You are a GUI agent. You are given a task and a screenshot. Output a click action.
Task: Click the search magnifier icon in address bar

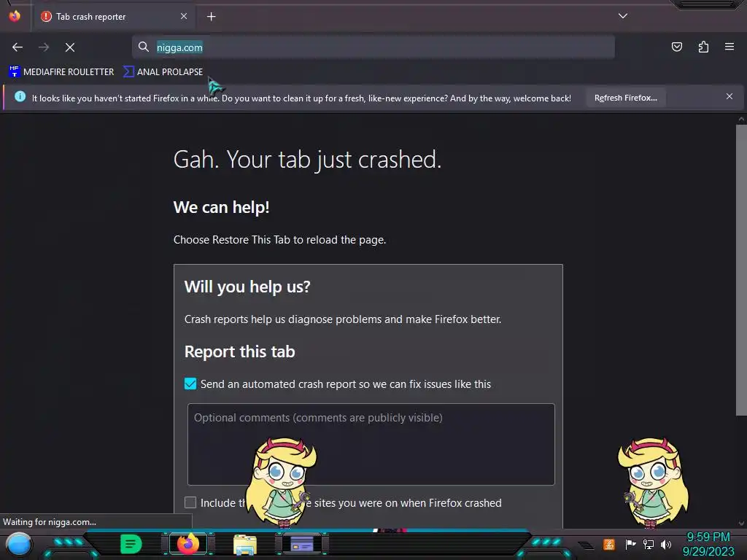[x=144, y=47]
